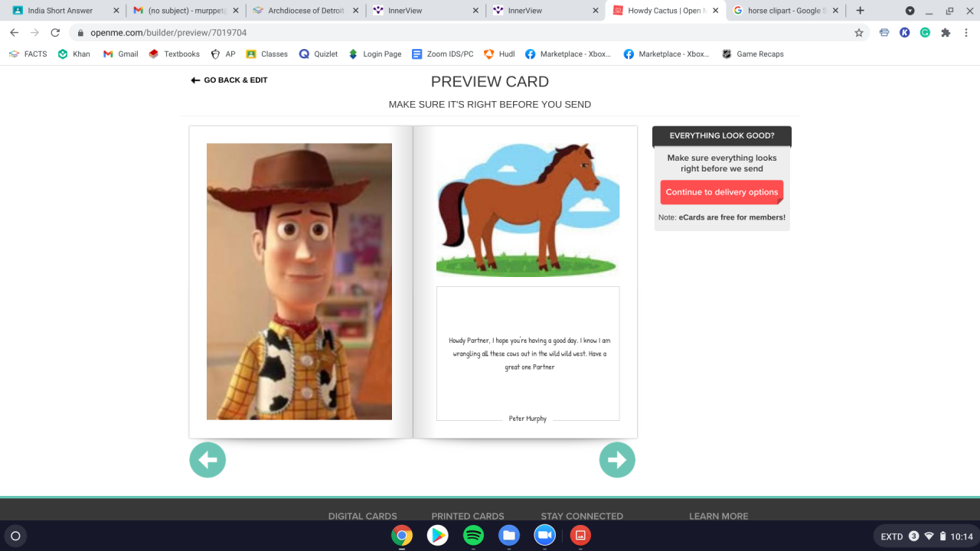Close the Archdiocese of Detroit tab

click(x=356, y=11)
